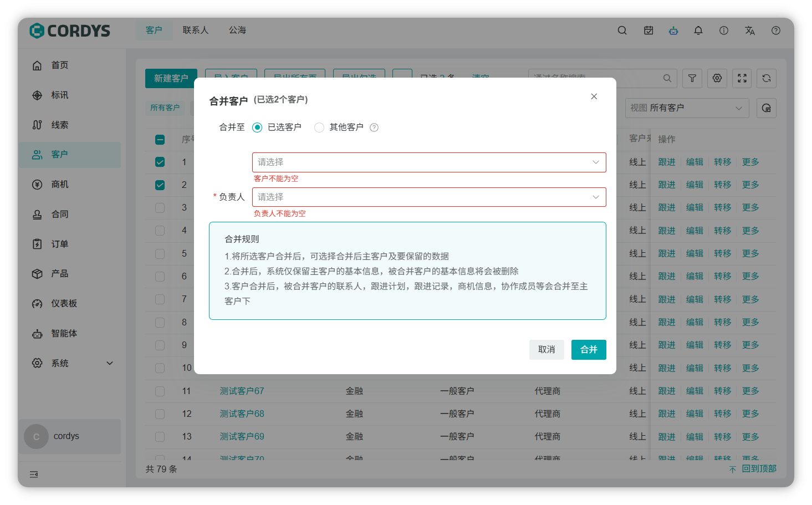Open the 视图 所有客户 dropdown
This screenshot has width=812, height=505.
687,108
